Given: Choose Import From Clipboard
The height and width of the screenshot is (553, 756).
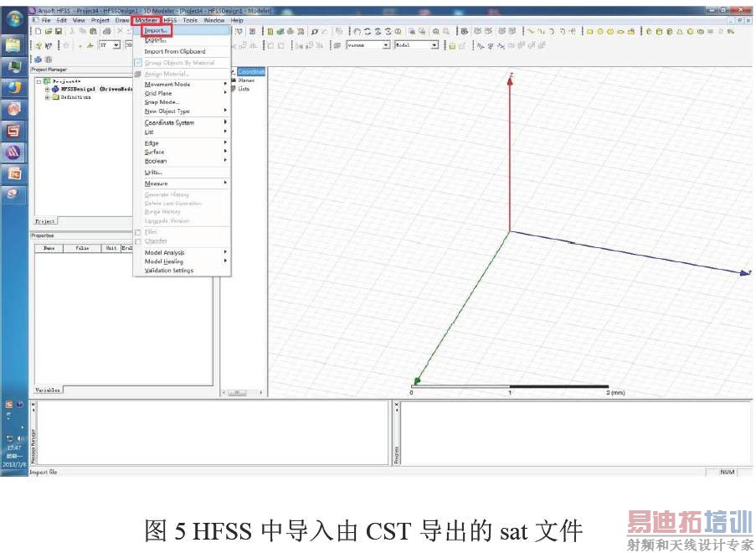Looking at the screenshot, I should (x=183, y=51).
